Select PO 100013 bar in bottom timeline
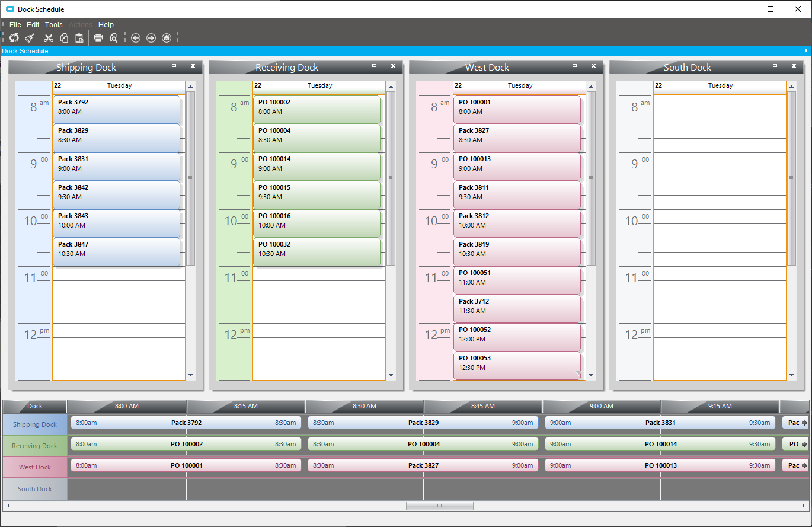The image size is (812, 527). 660,465
